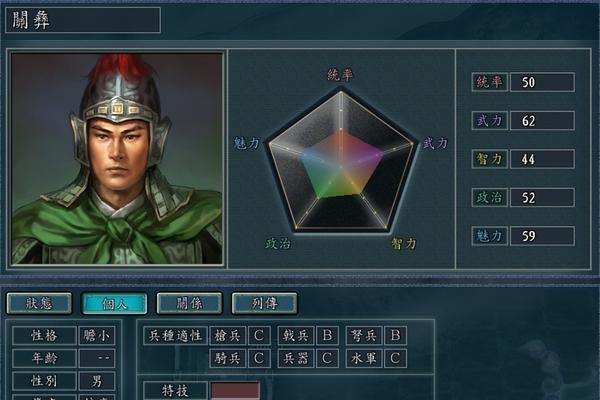Switch to the 狀態 tab
Viewport: 600px width, 400px height.
[x=39, y=304]
